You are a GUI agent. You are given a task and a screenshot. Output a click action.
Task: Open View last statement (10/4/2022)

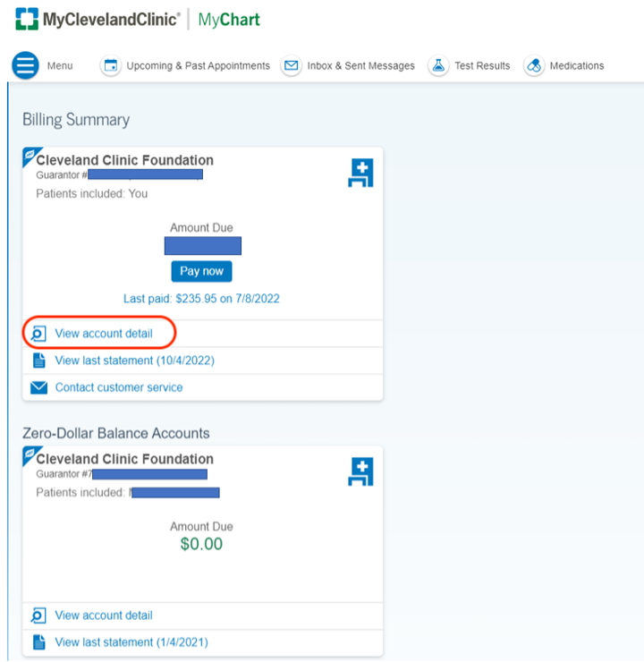coord(135,361)
